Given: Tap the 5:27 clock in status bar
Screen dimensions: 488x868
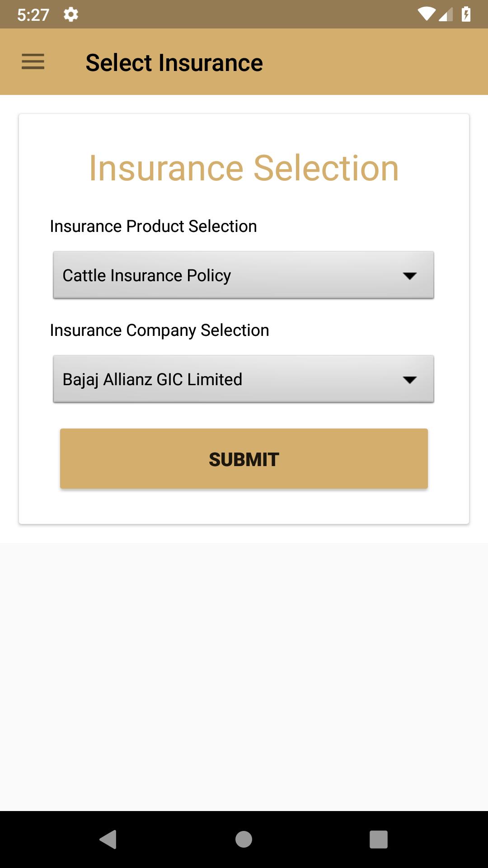Looking at the screenshot, I should (33, 15).
